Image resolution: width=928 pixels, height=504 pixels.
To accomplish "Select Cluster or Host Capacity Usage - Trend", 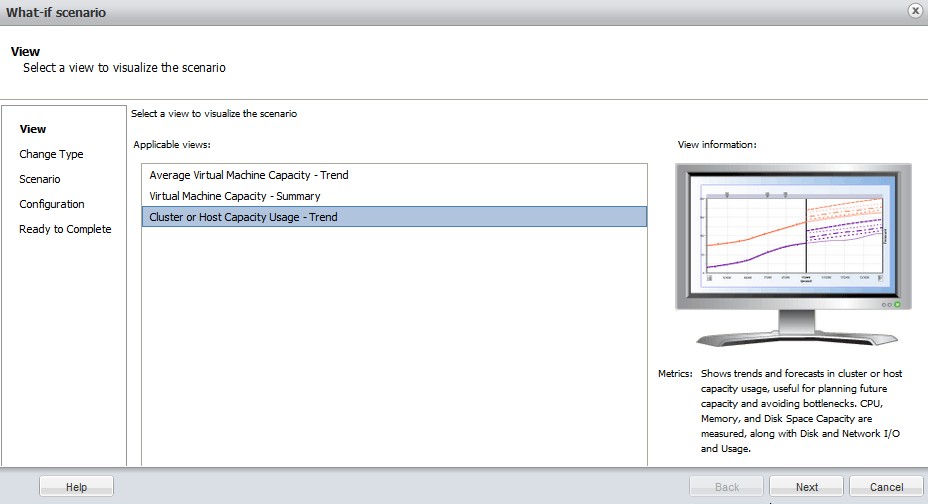I will (245, 217).
